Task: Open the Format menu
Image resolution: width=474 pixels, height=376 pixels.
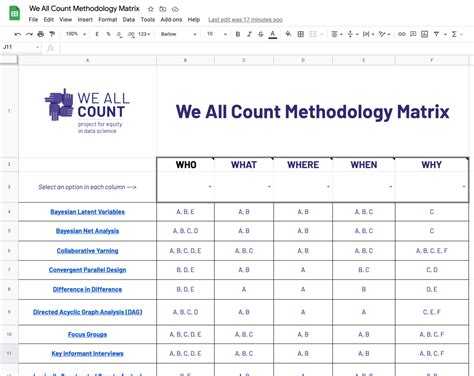Action: click(x=108, y=20)
